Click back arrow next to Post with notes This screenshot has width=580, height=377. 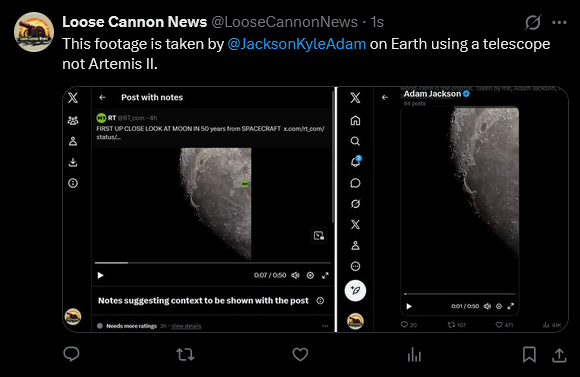pyautogui.click(x=102, y=97)
